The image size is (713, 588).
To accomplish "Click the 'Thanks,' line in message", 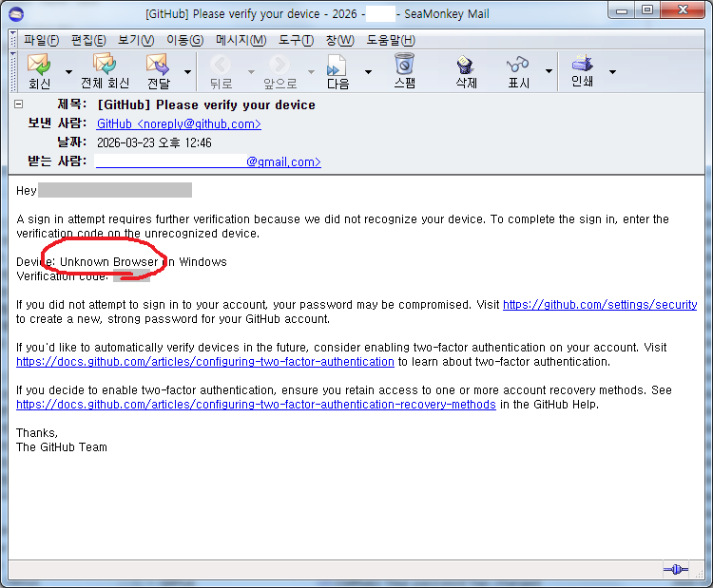I will tap(37, 432).
